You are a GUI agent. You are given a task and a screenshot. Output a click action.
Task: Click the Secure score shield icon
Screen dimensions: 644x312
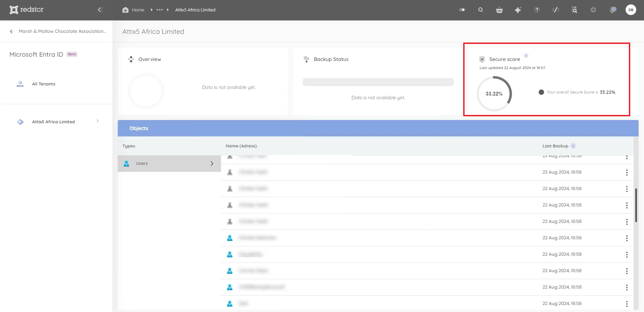(482, 59)
